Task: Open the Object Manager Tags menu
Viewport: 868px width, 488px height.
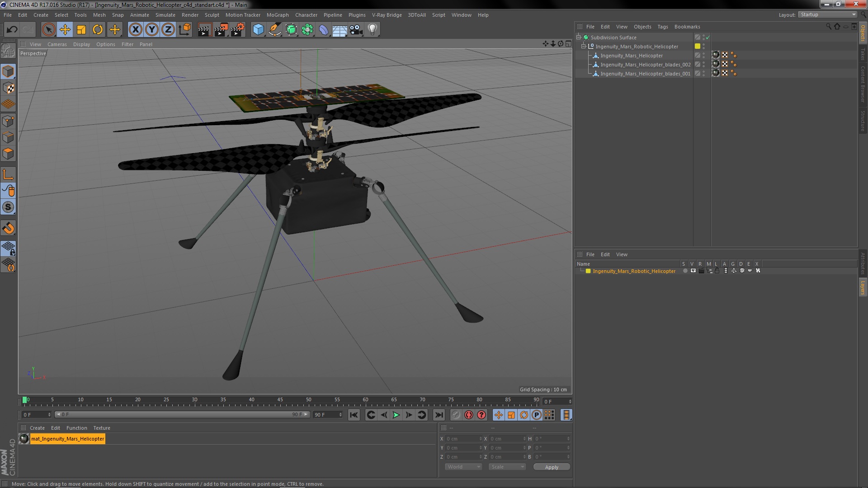Action: [662, 27]
